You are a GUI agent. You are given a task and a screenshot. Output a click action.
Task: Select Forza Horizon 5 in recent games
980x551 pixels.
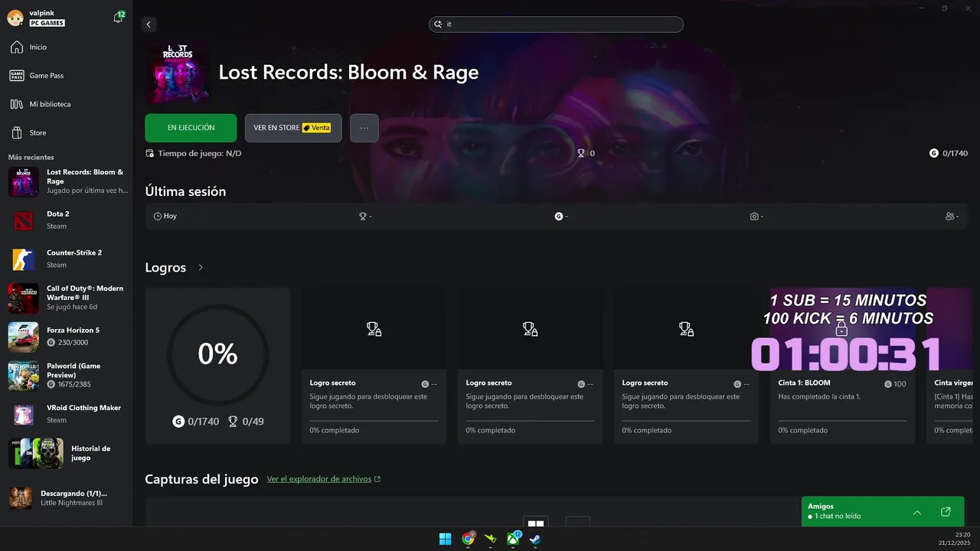tap(67, 337)
